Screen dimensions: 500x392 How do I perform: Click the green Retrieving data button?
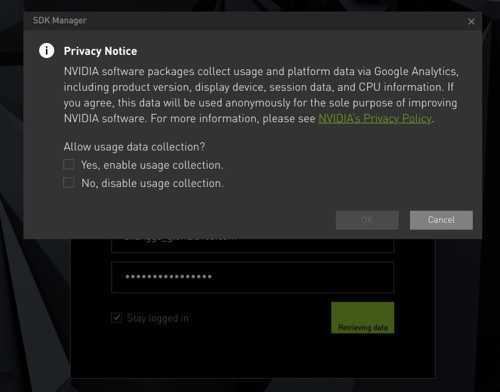click(363, 318)
